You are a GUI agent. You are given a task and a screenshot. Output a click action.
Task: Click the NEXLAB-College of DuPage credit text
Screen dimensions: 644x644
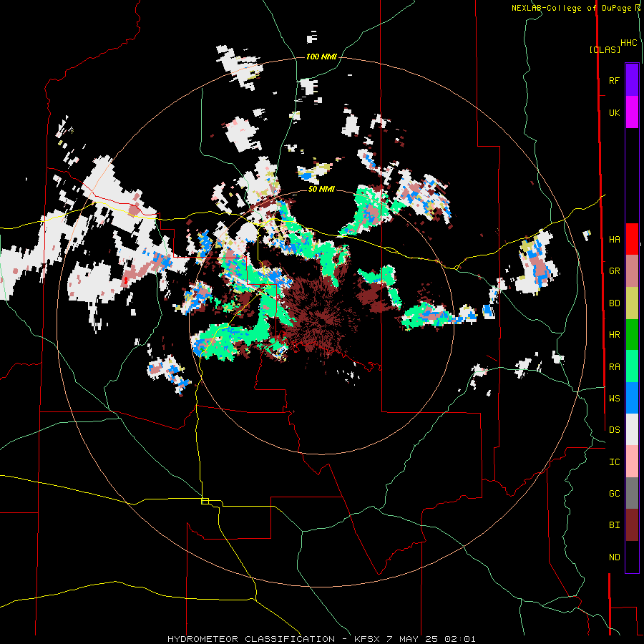click(572, 8)
